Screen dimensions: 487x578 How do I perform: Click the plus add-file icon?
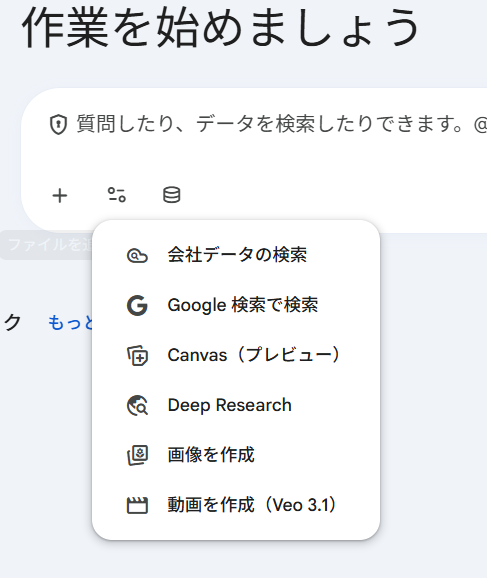[x=60, y=195]
